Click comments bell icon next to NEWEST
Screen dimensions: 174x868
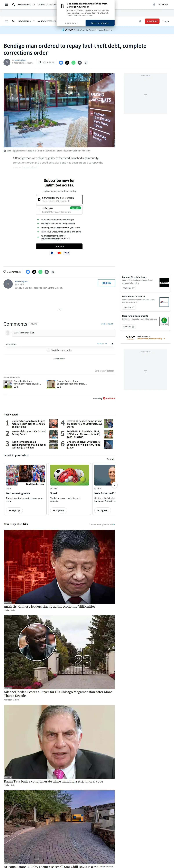point(112,344)
